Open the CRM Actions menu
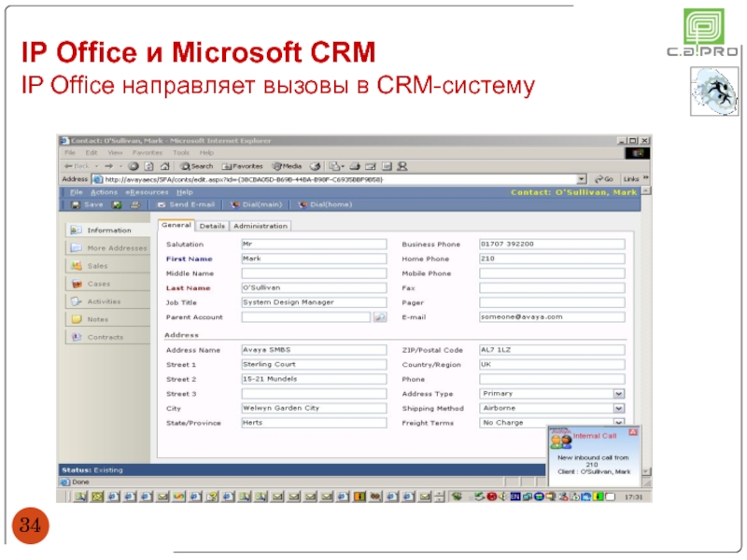This screenshot has width=747, height=560. [104, 192]
